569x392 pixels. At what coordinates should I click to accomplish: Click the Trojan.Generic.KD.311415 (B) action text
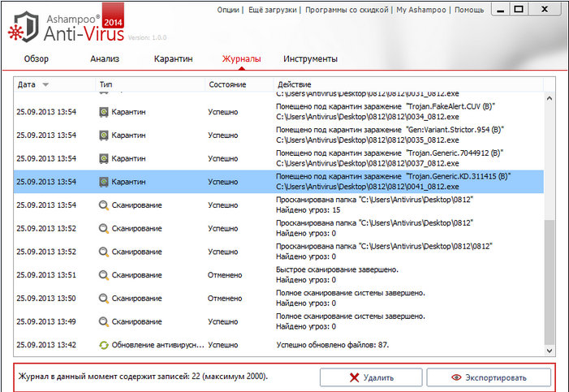coord(393,176)
